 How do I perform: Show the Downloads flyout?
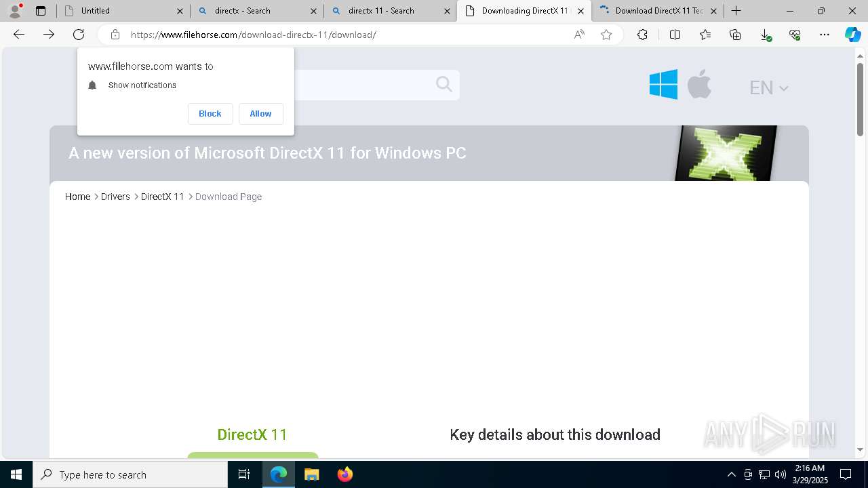(x=765, y=35)
